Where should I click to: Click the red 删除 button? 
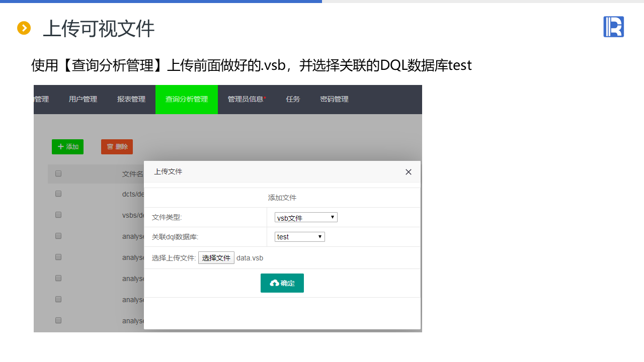coord(117,147)
